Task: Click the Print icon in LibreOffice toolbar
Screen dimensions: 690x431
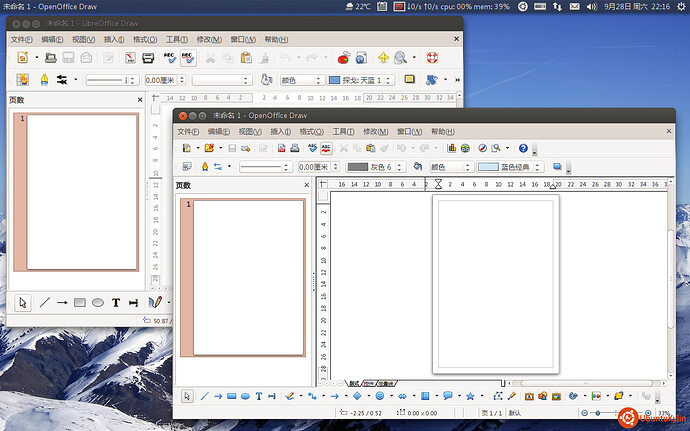Action: [148, 58]
